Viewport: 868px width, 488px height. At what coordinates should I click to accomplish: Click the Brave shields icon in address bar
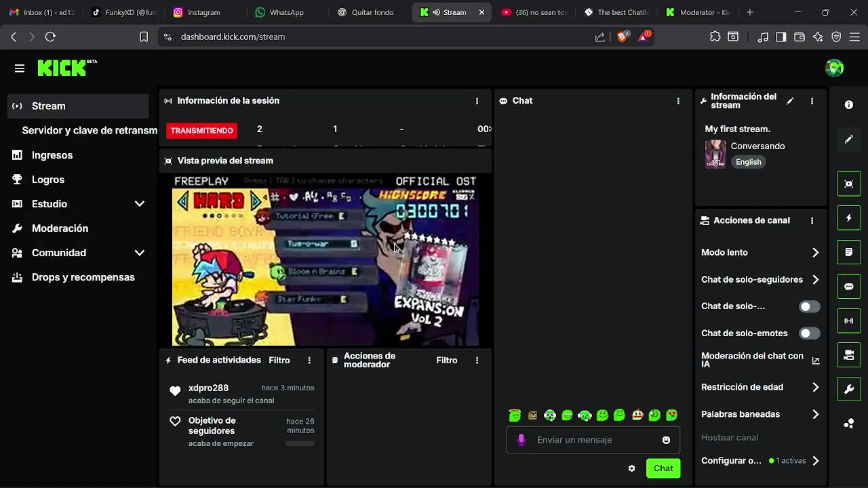pos(622,37)
